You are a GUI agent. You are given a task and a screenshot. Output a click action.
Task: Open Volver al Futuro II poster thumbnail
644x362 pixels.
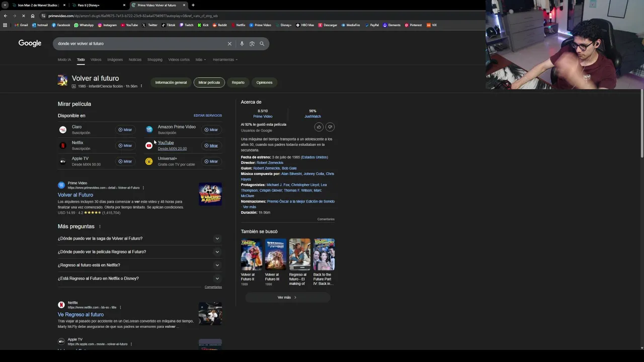(251, 254)
